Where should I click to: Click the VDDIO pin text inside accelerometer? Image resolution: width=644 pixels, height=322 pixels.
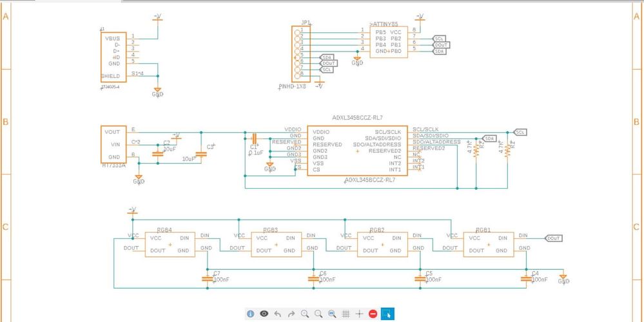[321, 132]
